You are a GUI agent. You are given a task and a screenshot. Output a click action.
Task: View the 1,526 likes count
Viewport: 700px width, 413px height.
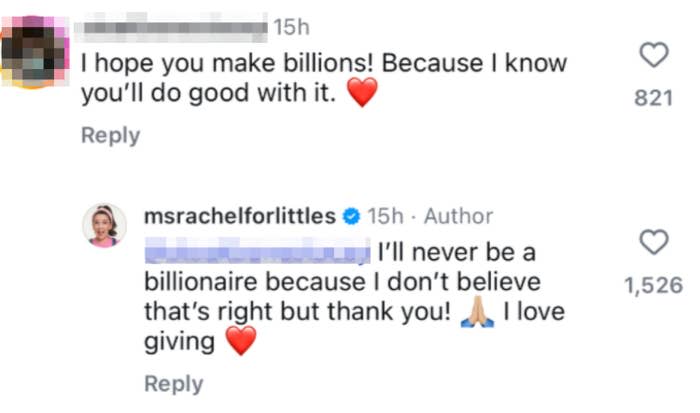[x=653, y=285]
